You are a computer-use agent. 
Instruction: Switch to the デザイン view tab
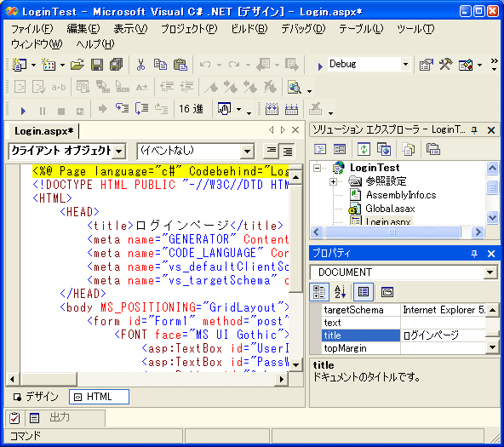point(36,397)
